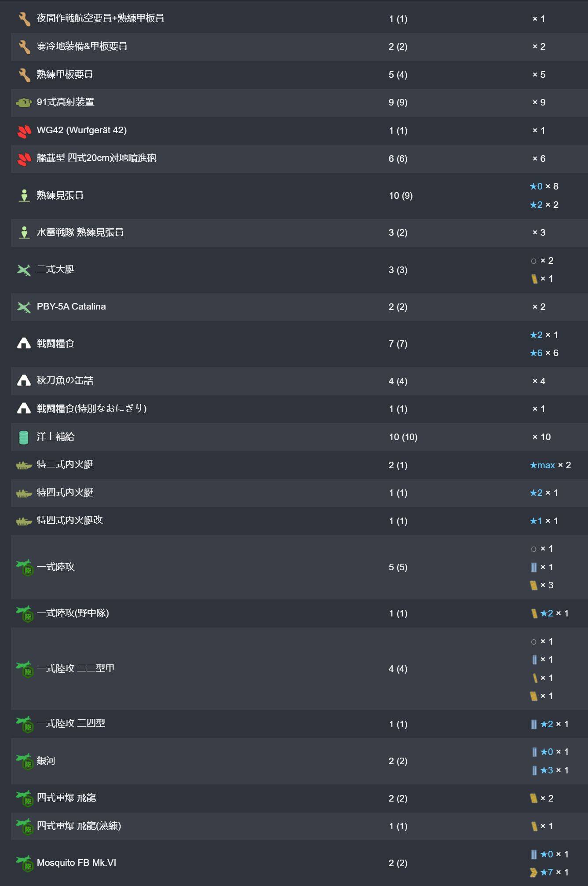The image size is (588, 886).
Task: Select the 艦載型 四式20cm対地噴進砲 entry
Action: [96, 158]
